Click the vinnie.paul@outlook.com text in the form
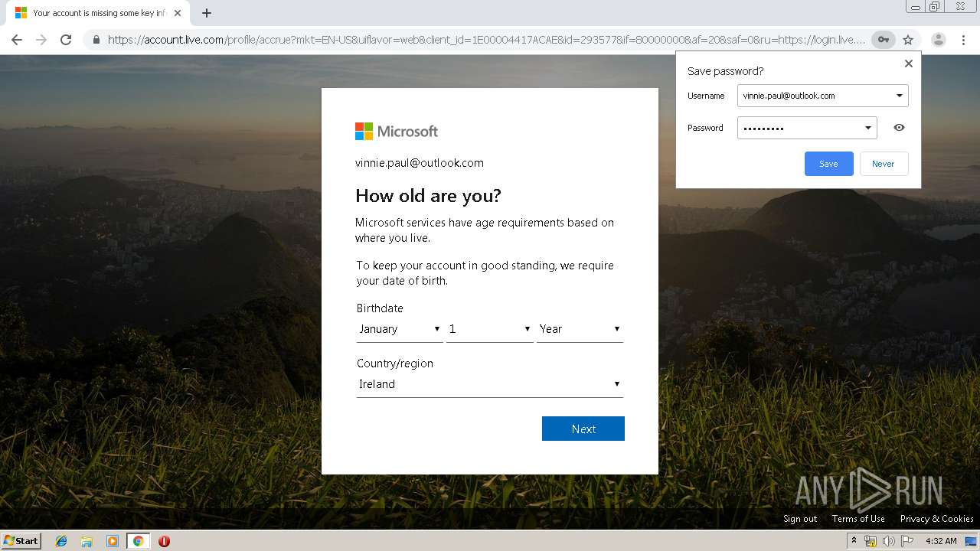 [x=420, y=163]
